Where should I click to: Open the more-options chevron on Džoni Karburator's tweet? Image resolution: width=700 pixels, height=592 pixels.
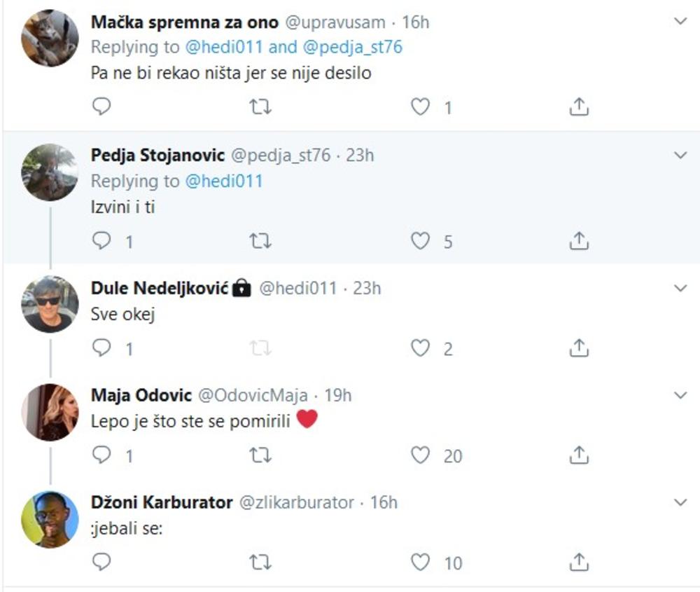(680, 502)
